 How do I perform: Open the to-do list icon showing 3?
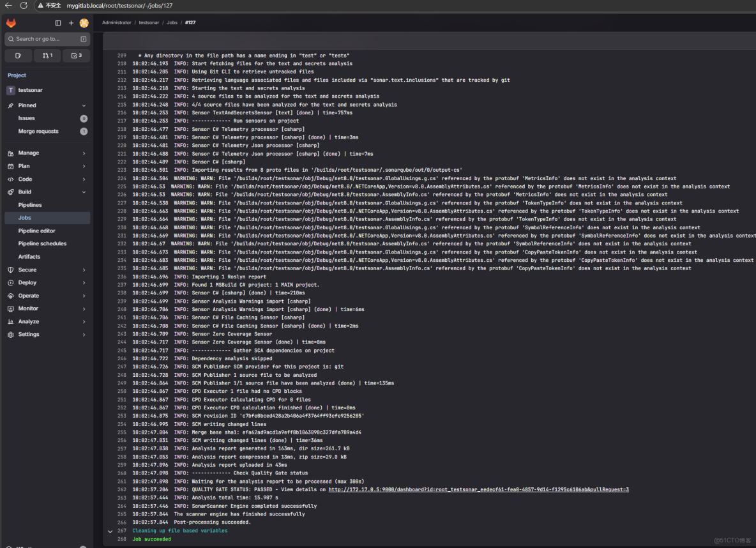point(76,56)
